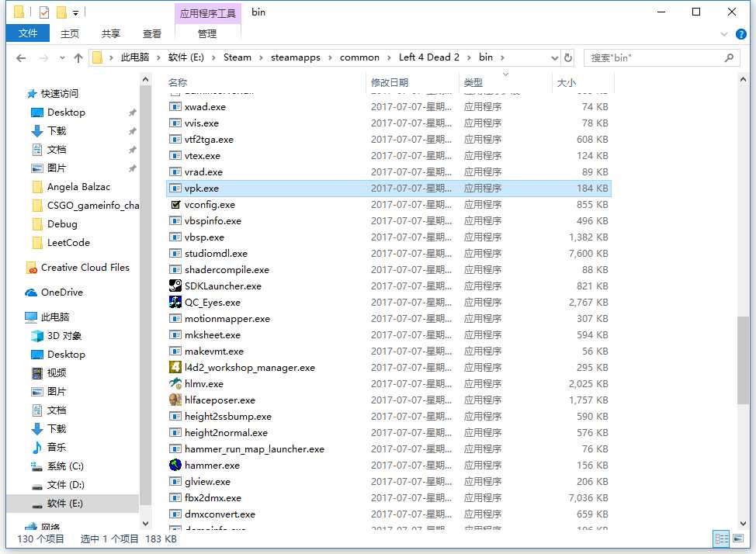The width and height of the screenshot is (756, 554).
Task: Switch to the 查看 ribbon tab
Action: (152, 33)
